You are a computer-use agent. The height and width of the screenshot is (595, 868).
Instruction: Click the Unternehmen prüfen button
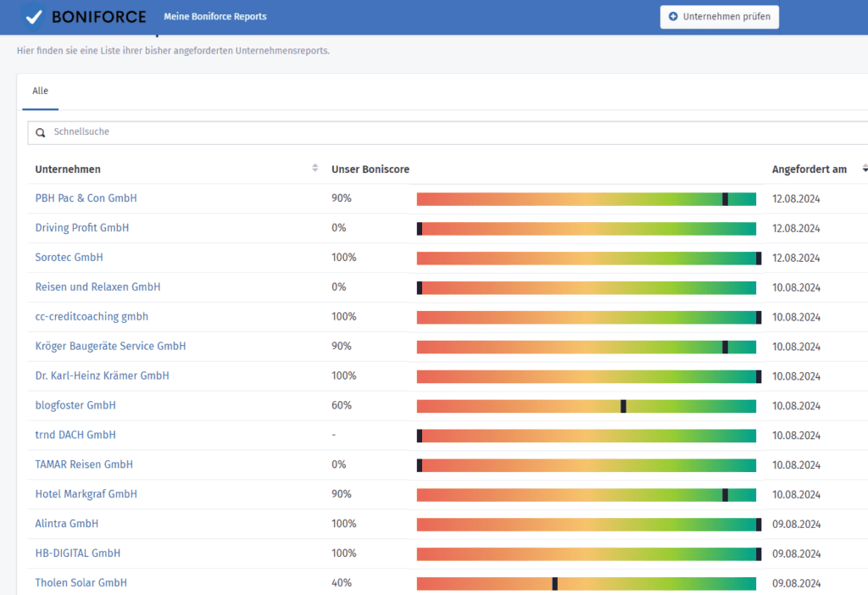[x=719, y=17]
